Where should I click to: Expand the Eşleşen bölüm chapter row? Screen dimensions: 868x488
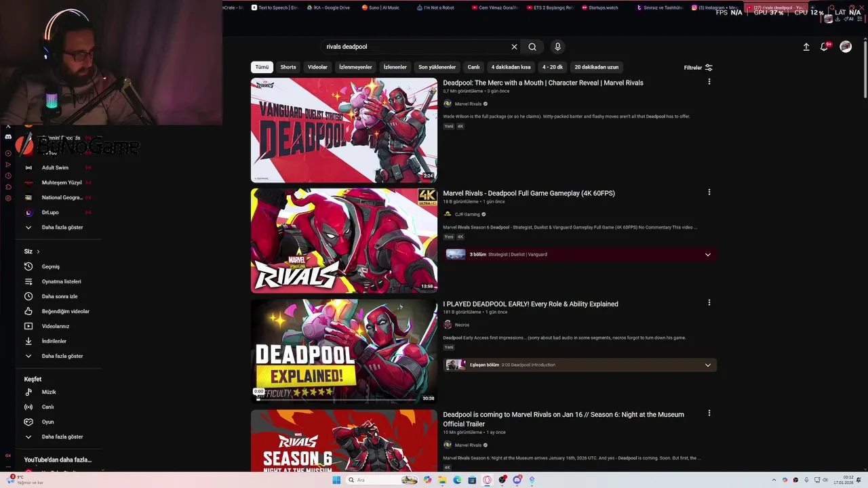coord(580,365)
